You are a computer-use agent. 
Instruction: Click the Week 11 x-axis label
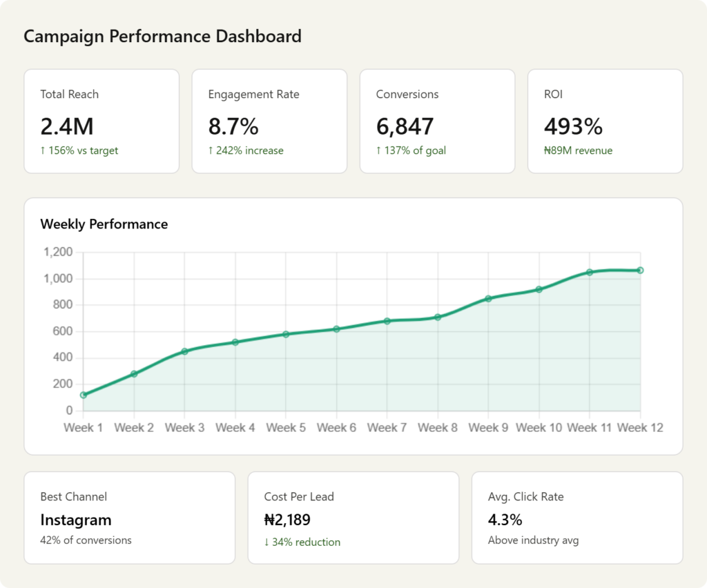(589, 428)
